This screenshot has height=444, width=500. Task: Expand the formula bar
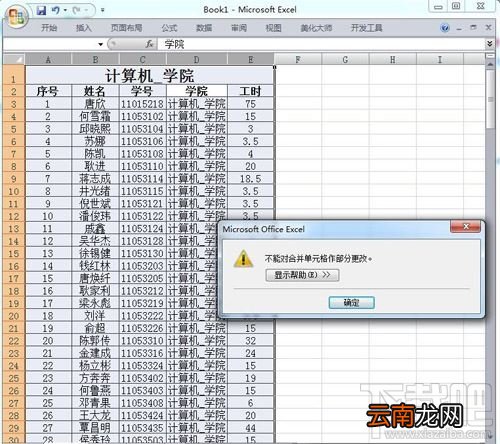490,44
